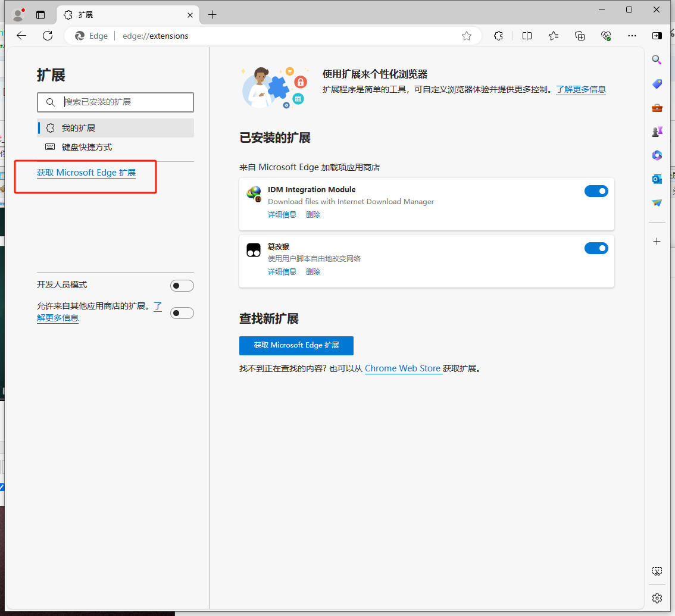Open the Outlook sidebar icon
Screen dimensions: 675x616
coord(657,179)
